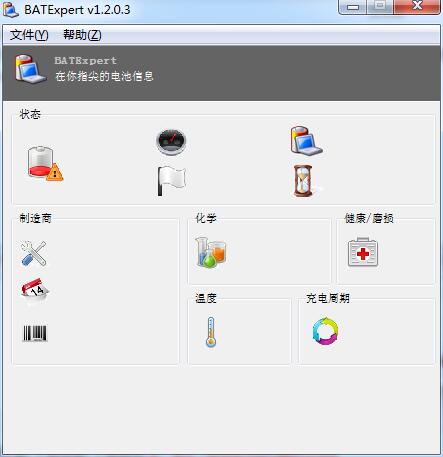Screen dimensions: 443x457
Task: Click the hourglass remaining time icon
Action: pos(303,181)
